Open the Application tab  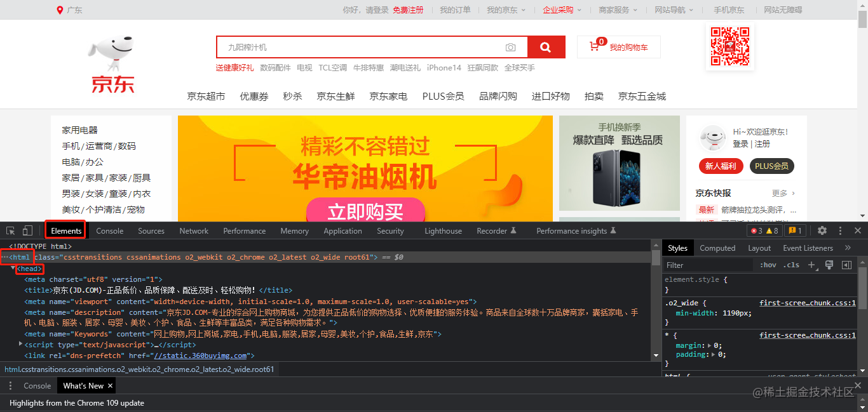342,230
